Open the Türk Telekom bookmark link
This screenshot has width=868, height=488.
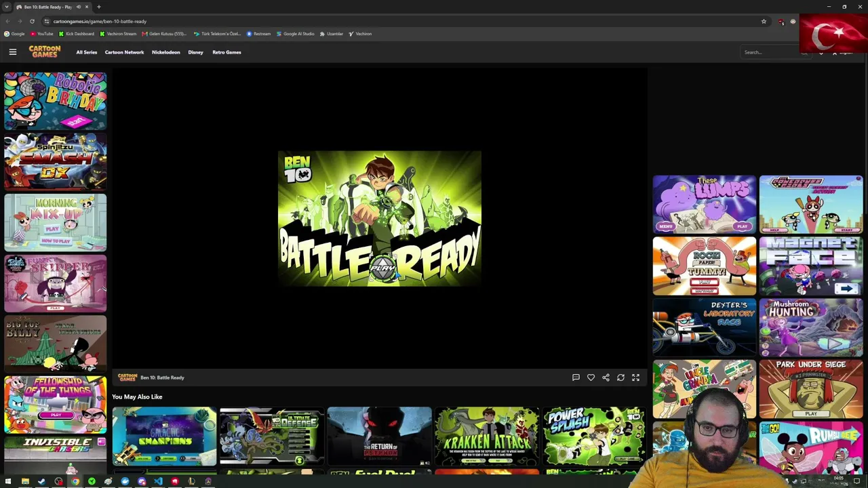coord(217,34)
